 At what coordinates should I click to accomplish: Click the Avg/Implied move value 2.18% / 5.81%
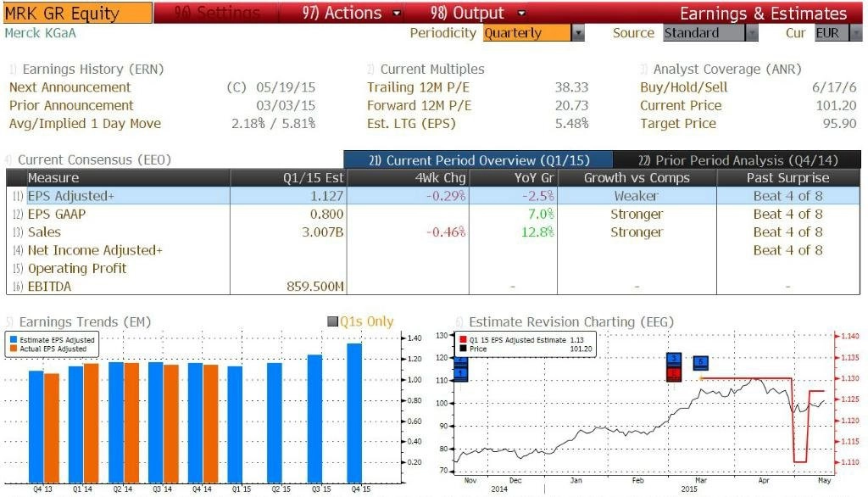(x=274, y=124)
